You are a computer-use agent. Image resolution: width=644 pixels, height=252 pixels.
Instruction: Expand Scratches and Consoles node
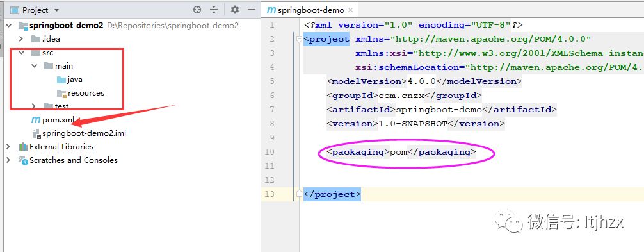click(8, 160)
